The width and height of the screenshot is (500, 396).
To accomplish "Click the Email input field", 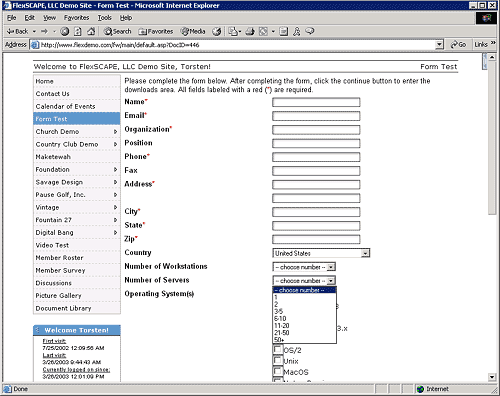I will (x=316, y=116).
